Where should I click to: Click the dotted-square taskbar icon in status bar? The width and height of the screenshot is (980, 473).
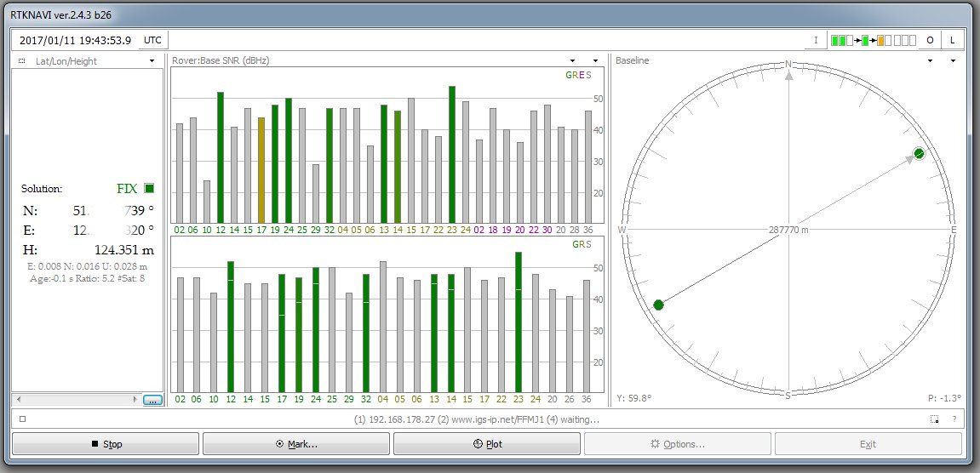[935, 419]
